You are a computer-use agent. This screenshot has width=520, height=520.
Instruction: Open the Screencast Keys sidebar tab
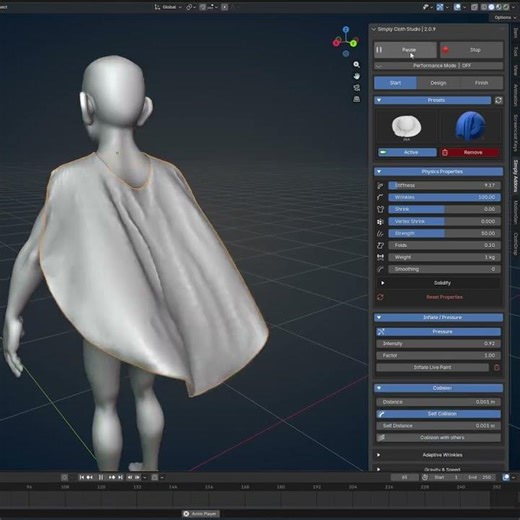click(516, 133)
